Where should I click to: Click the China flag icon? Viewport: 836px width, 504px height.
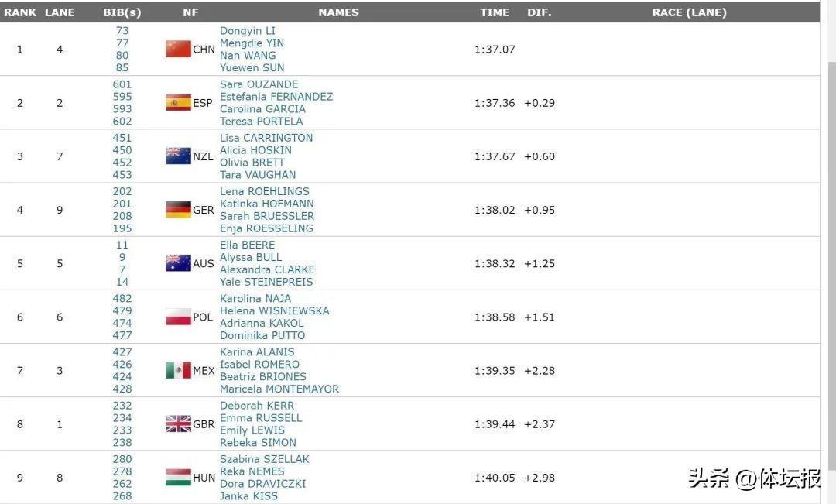(178, 49)
